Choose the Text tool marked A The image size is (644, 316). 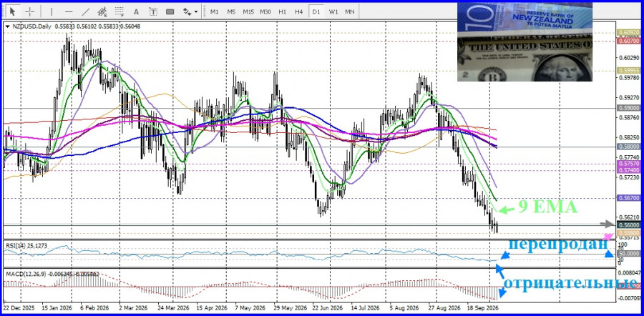coord(137,11)
